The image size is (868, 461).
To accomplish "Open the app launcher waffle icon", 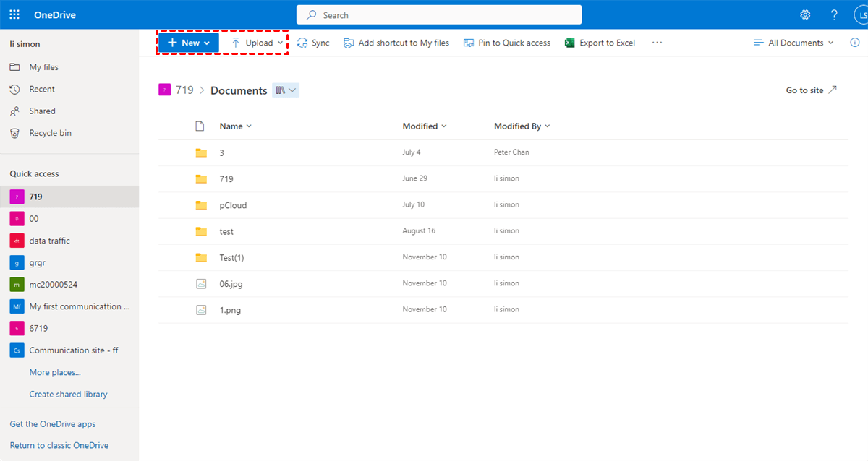I will tap(14, 14).
